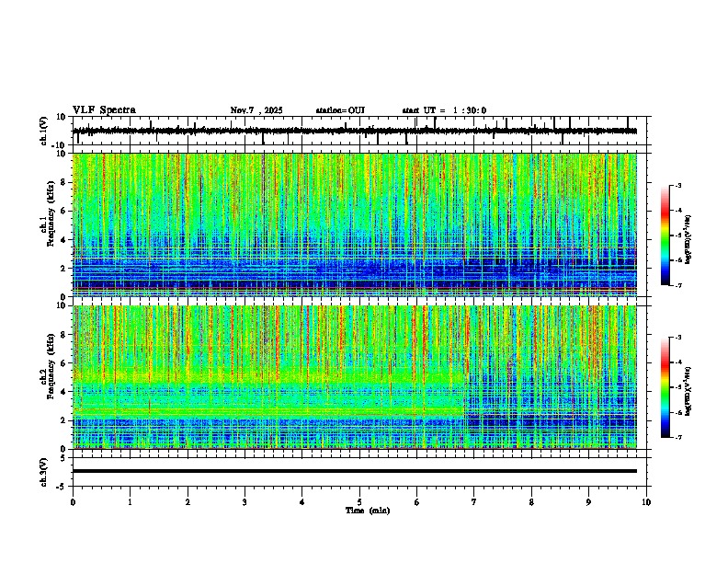728x563 pixels.
Task: Select the date text "Nov.7 , 2025"
Action: pos(256,110)
